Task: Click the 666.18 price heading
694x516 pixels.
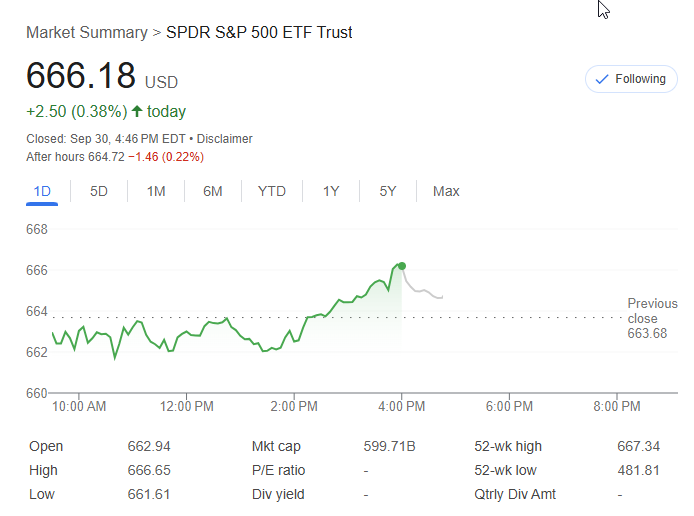Action: click(82, 77)
